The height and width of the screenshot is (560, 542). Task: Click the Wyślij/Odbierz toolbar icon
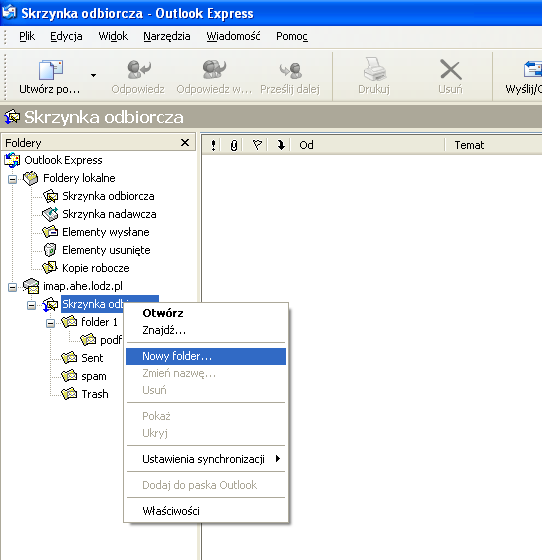click(x=533, y=69)
